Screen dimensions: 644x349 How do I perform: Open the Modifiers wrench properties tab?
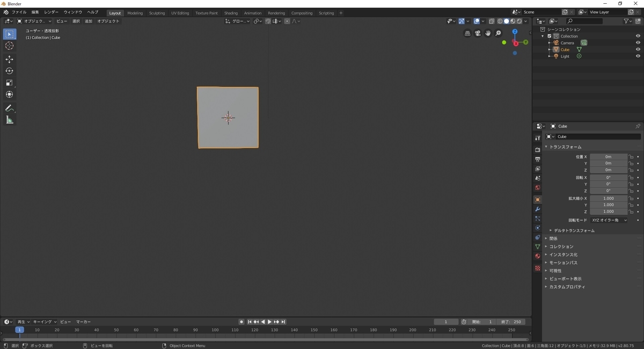tap(537, 209)
